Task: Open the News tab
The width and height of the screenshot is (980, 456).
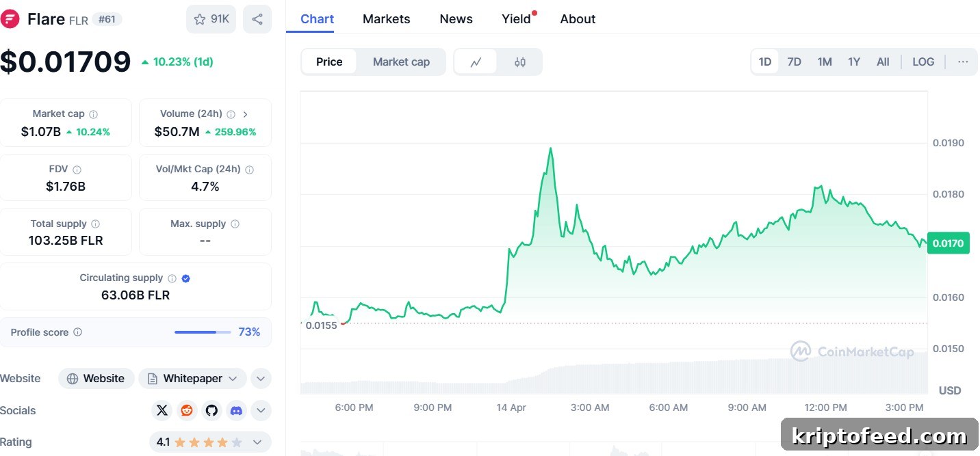Action: (456, 19)
